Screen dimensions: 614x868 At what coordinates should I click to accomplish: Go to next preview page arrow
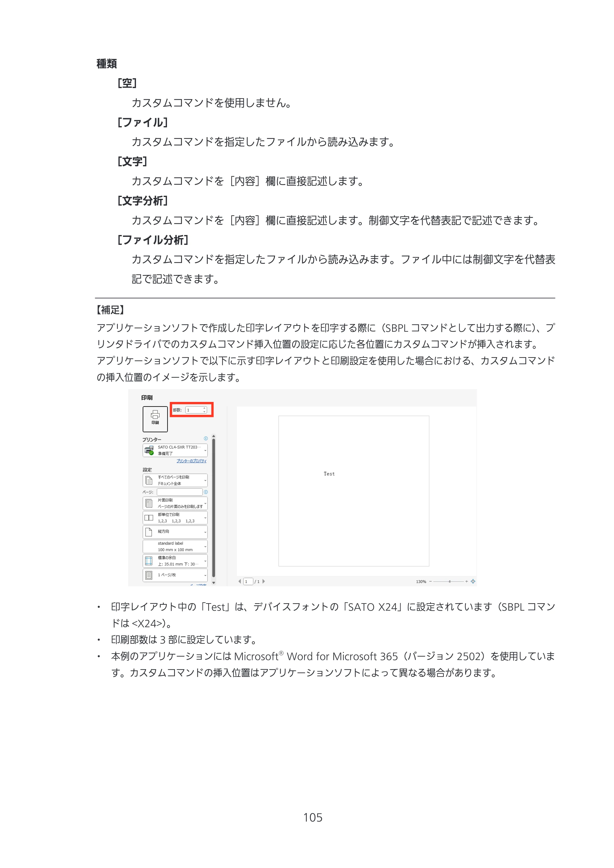tap(264, 581)
